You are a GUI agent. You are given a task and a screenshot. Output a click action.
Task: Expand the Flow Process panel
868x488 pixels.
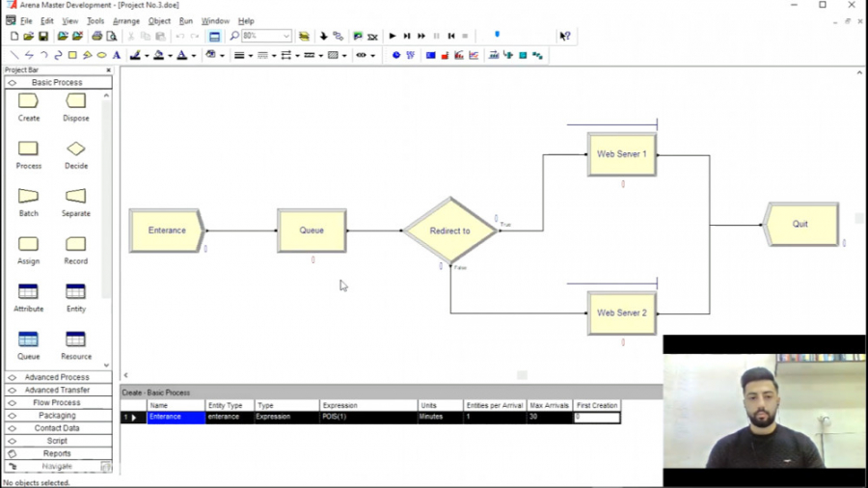click(58, 403)
